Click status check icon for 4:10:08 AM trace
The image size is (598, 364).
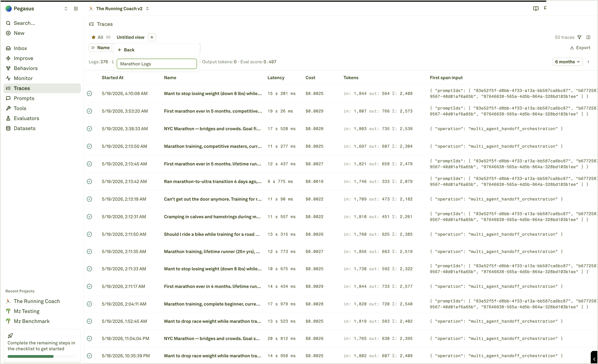(x=90, y=93)
